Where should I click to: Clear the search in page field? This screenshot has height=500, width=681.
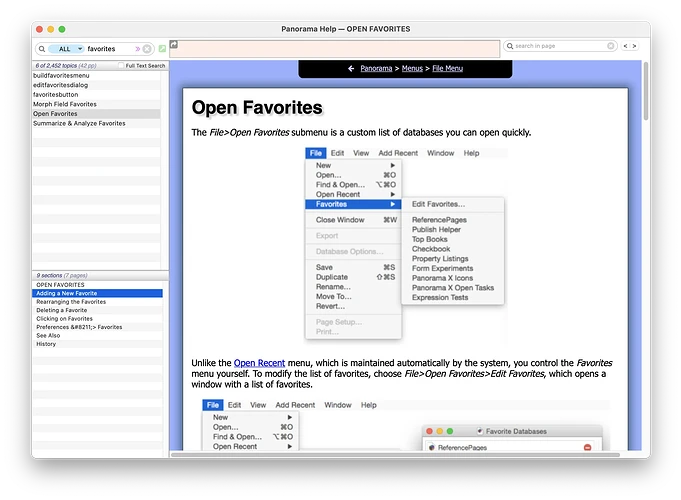click(x=611, y=46)
